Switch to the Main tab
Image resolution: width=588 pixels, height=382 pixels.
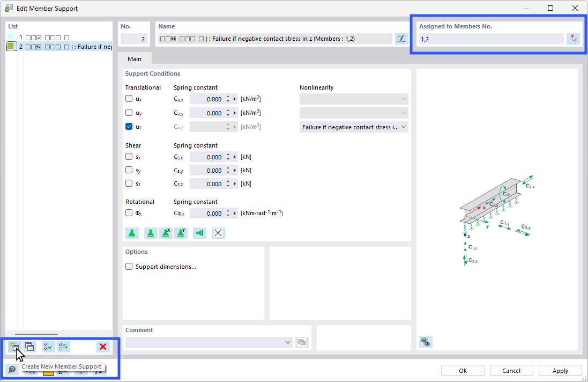click(x=134, y=59)
